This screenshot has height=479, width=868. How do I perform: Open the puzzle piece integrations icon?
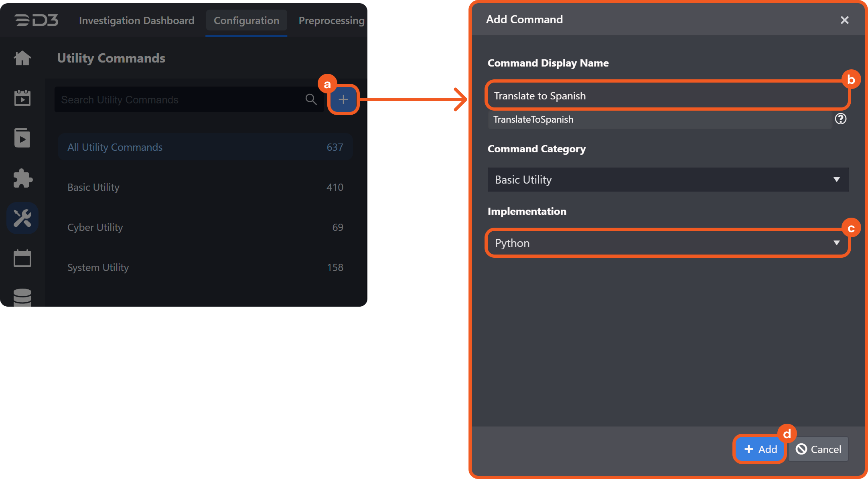(x=22, y=178)
